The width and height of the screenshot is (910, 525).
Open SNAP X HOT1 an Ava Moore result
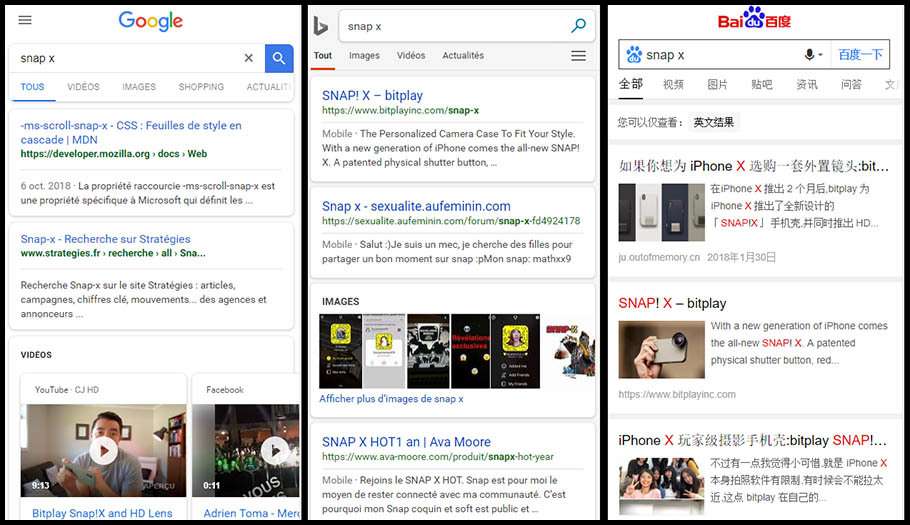click(406, 442)
